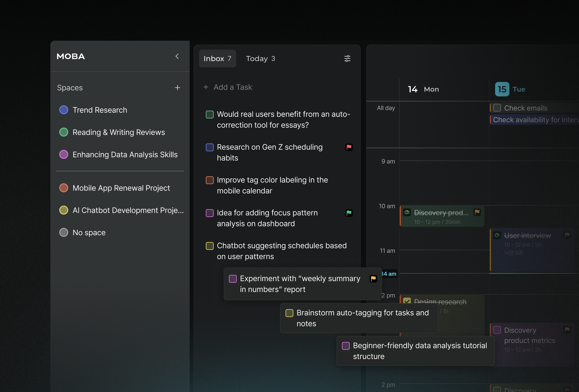This screenshot has height=392, width=579.
Task: Switch to the Inbox tab
Action: [x=217, y=58]
